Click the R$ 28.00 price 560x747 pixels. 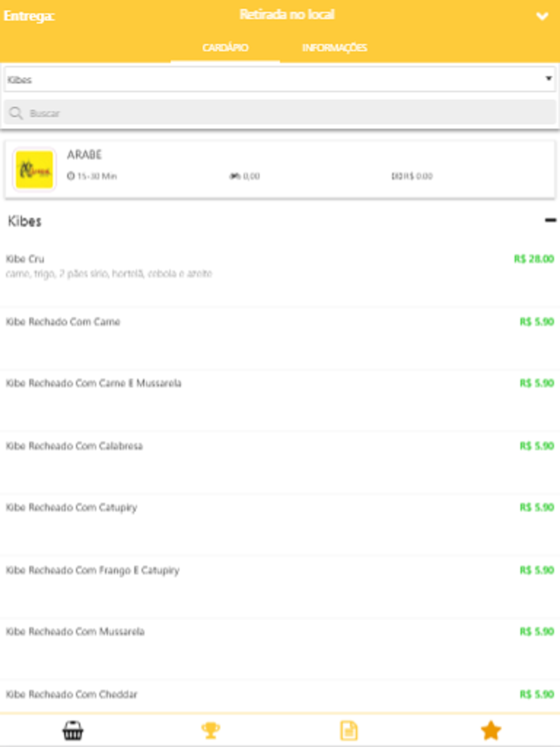tap(534, 259)
